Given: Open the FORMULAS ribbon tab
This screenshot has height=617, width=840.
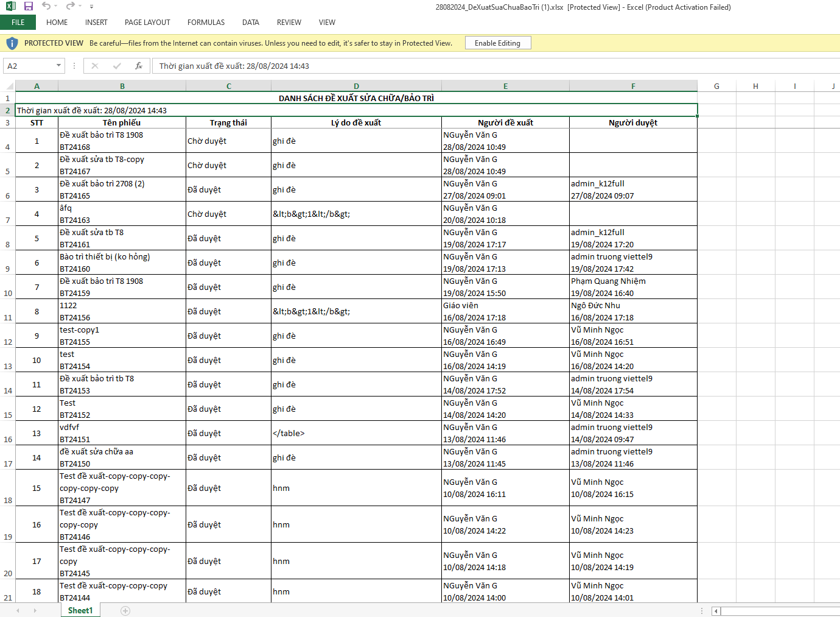Looking at the screenshot, I should click(206, 23).
